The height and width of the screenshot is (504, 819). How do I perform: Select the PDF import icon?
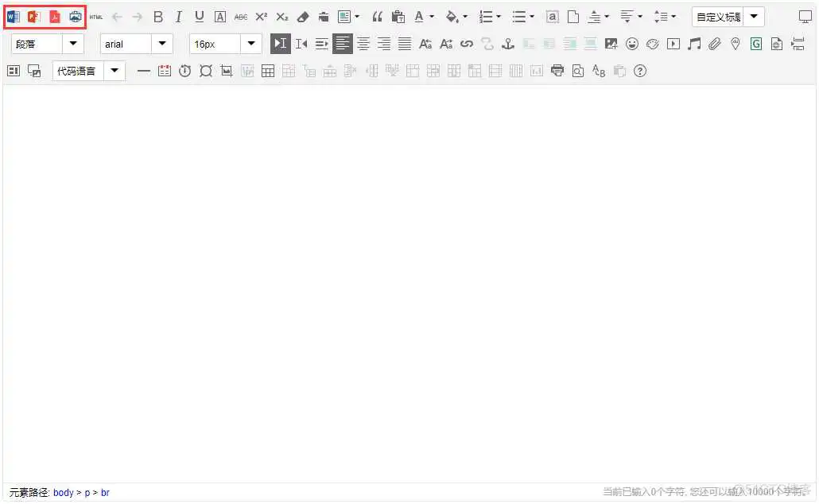54,16
